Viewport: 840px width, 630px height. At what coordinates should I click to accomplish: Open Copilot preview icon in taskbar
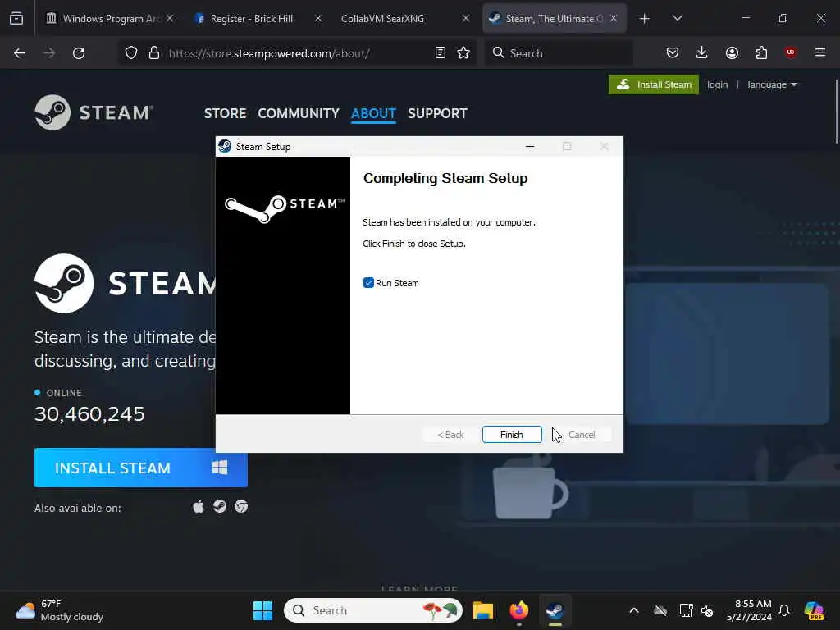pos(814,610)
